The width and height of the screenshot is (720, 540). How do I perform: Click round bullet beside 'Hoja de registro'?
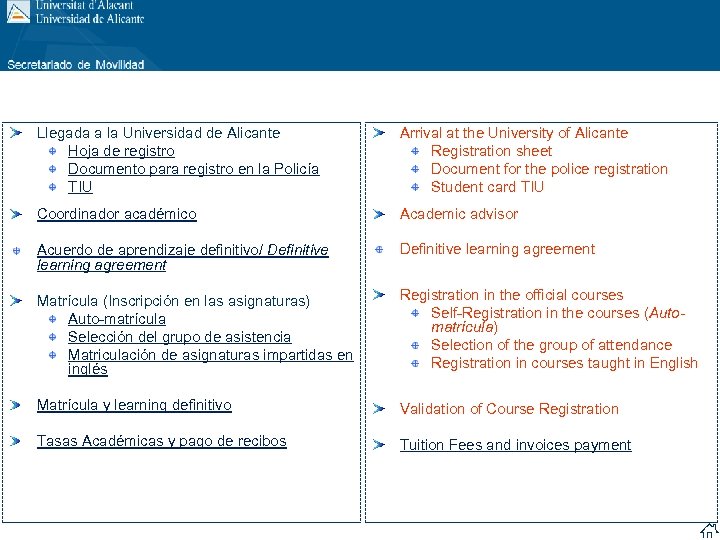click(x=52, y=151)
